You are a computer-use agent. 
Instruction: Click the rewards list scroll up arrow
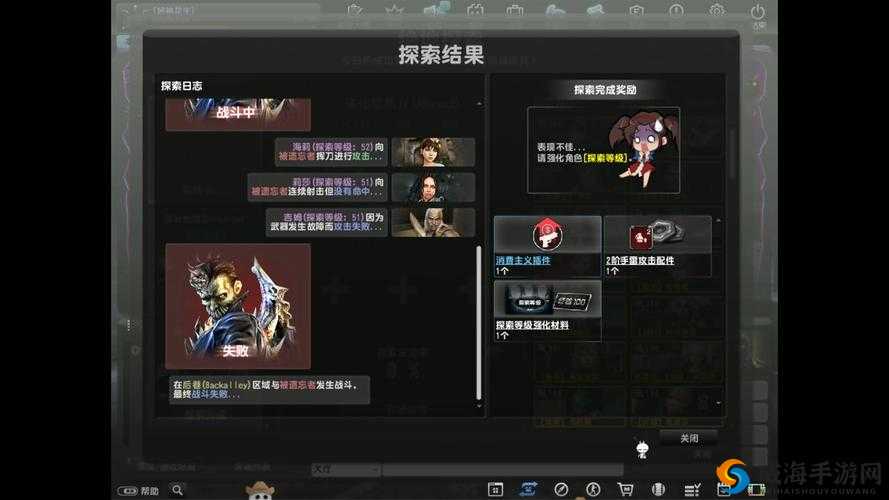[x=719, y=220]
